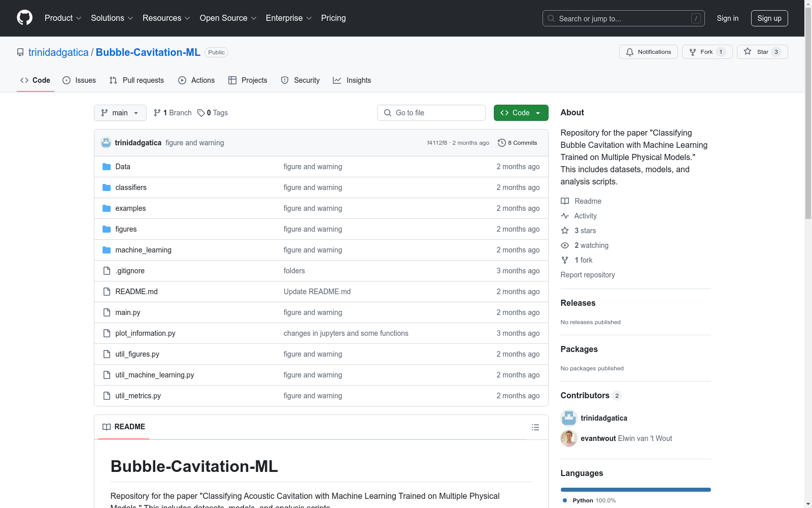
Task: Click the main.py file icon
Action: click(107, 312)
